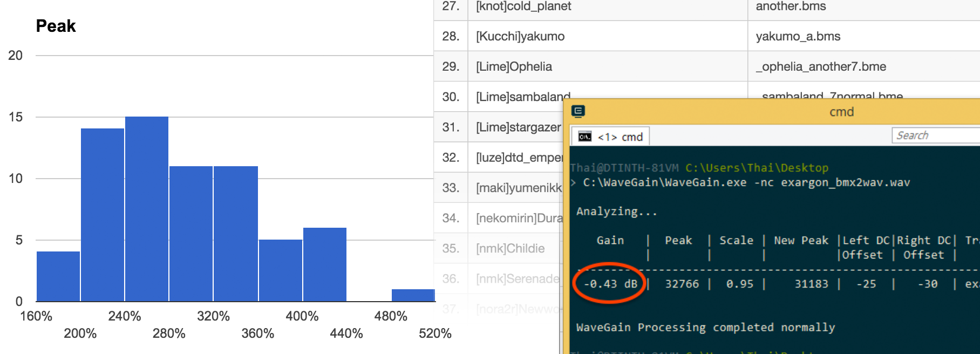Click the circled -0.43 dB gain value
This screenshot has height=354, width=980.
click(x=610, y=284)
